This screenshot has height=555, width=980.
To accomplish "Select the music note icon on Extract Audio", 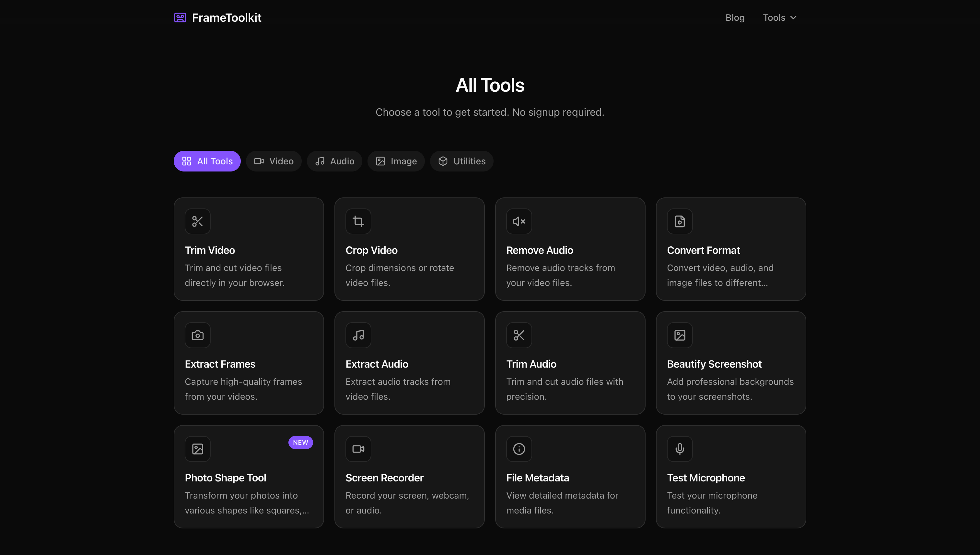I will [x=358, y=335].
